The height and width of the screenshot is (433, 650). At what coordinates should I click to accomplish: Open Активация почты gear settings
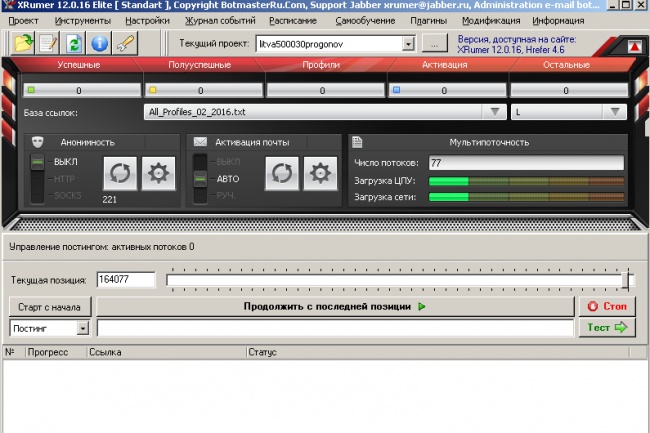[x=320, y=173]
